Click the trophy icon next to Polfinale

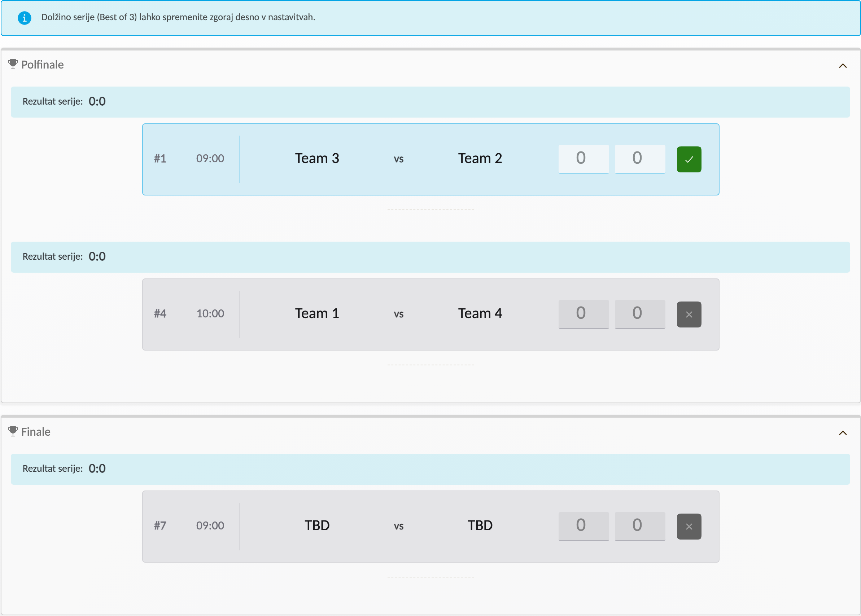click(x=13, y=64)
